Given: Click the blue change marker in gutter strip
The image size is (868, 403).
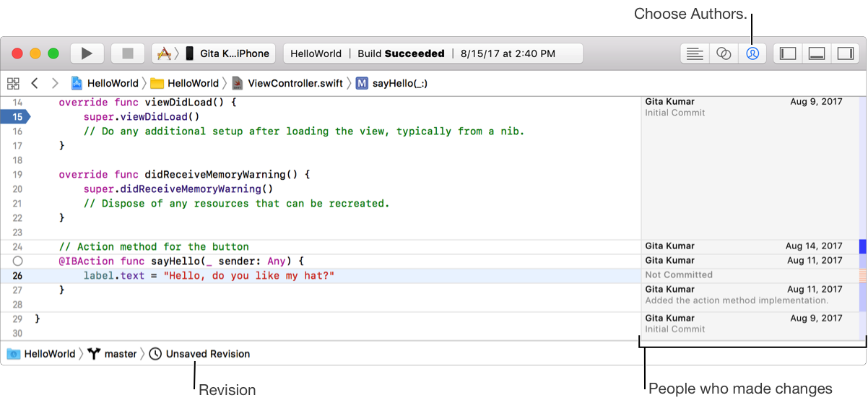Looking at the screenshot, I should (x=862, y=246).
